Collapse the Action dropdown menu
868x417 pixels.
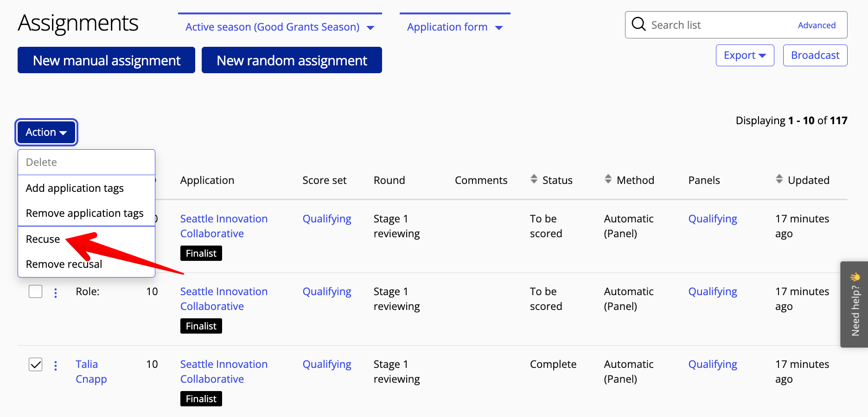46,133
